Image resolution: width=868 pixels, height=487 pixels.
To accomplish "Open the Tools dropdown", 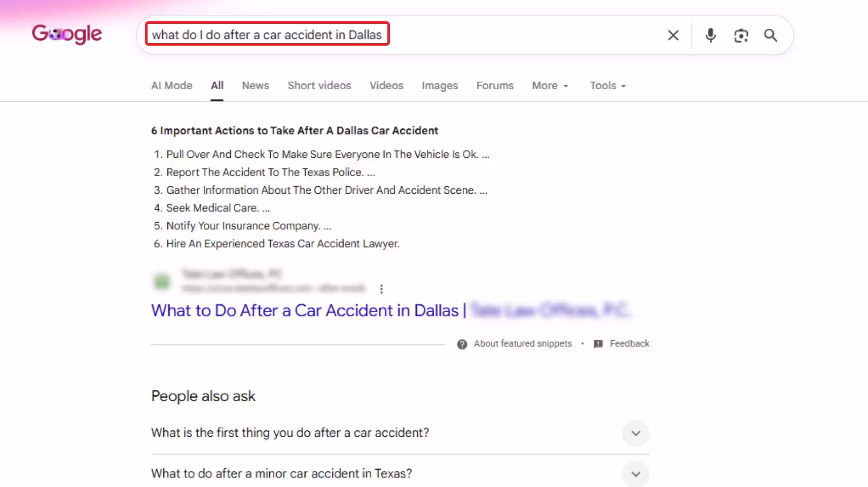I will [x=608, y=86].
